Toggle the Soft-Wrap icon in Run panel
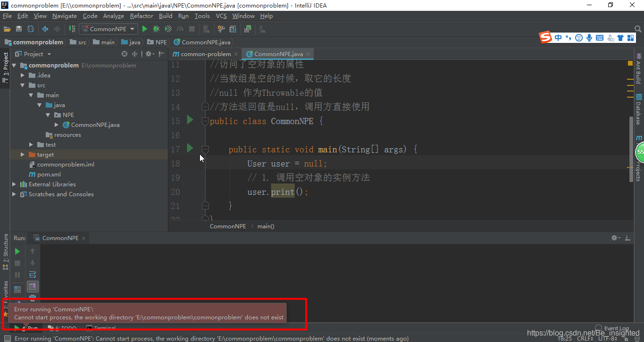Screen dimensions: 644x342 coord(33,274)
